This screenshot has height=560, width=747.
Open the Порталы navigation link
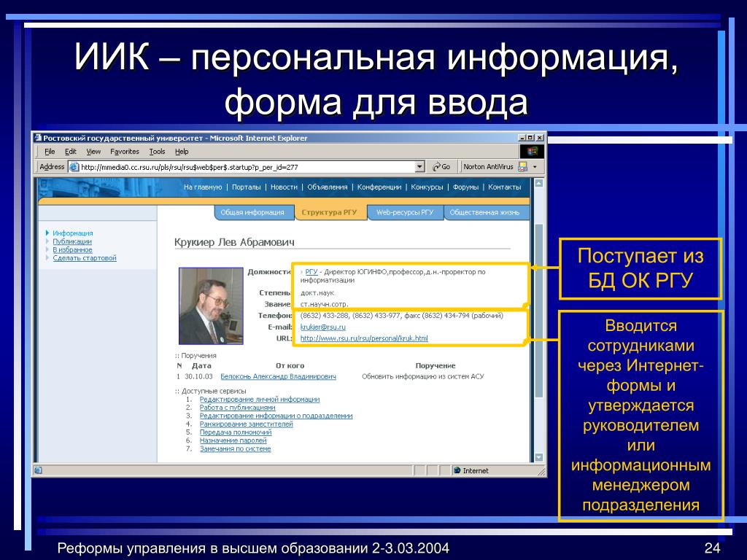point(247,187)
